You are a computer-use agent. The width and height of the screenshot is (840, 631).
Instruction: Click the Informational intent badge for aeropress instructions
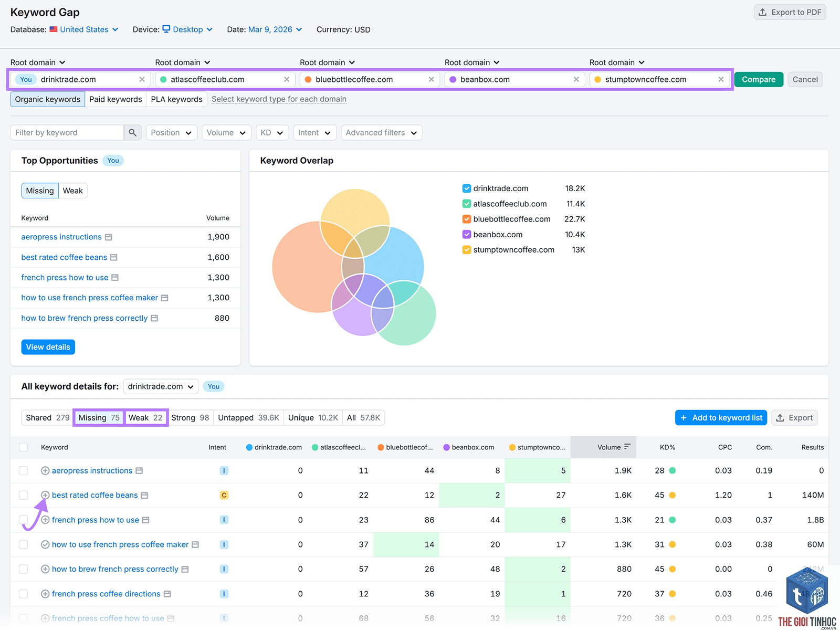[x=224, y=471]
